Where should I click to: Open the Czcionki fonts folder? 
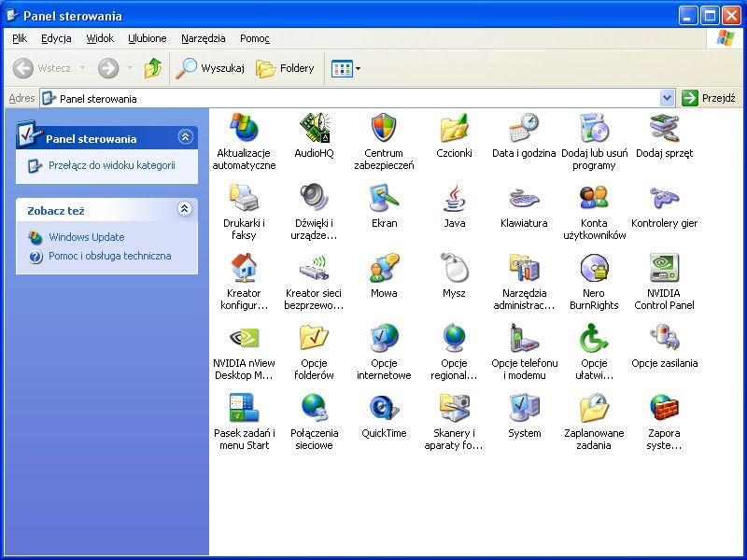tap(454, 135)
